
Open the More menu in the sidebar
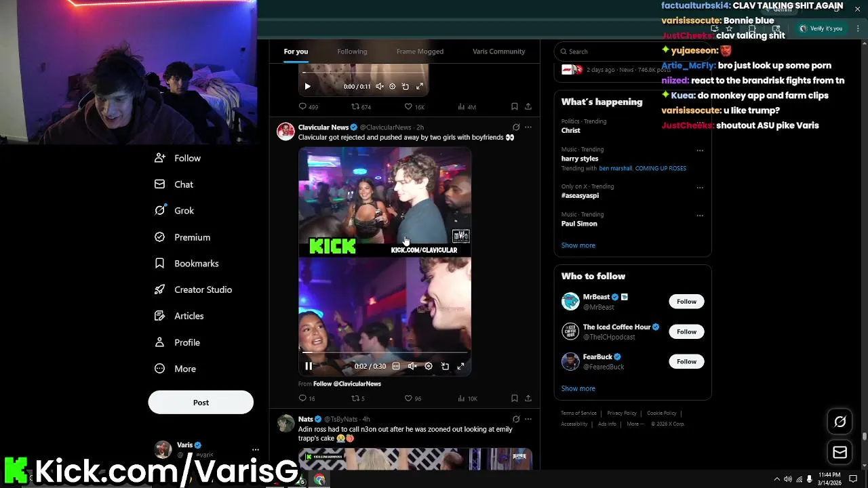tap(175, 369)
